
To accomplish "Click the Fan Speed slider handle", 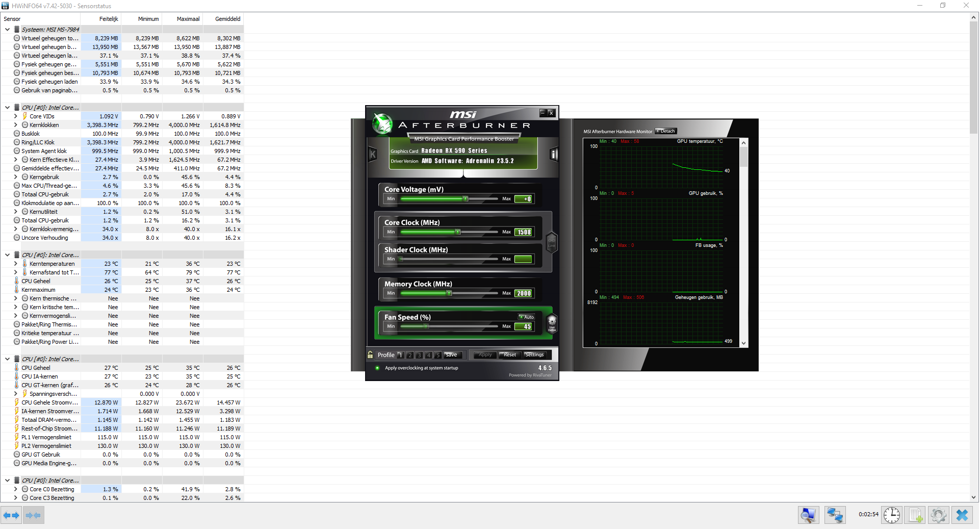I will click(426, 326).
